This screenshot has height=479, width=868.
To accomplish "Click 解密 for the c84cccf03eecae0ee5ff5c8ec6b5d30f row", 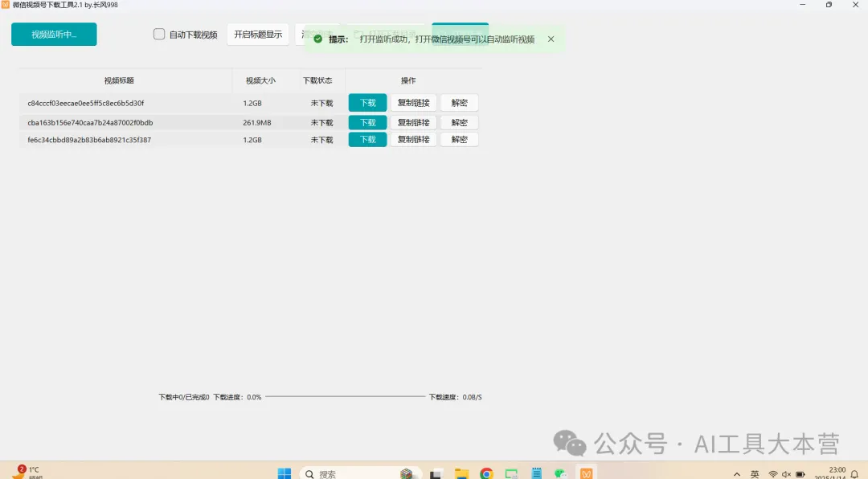I will click(459, 102).
